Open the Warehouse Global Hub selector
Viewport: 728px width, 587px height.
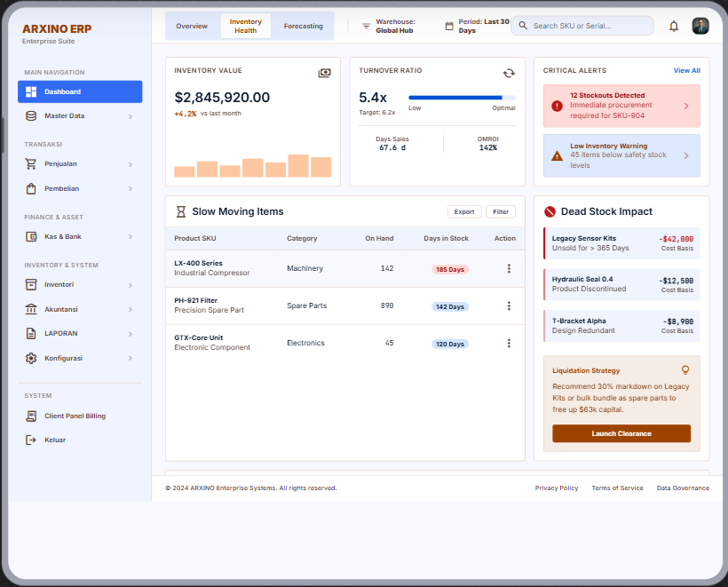click(x=390, y=26)
